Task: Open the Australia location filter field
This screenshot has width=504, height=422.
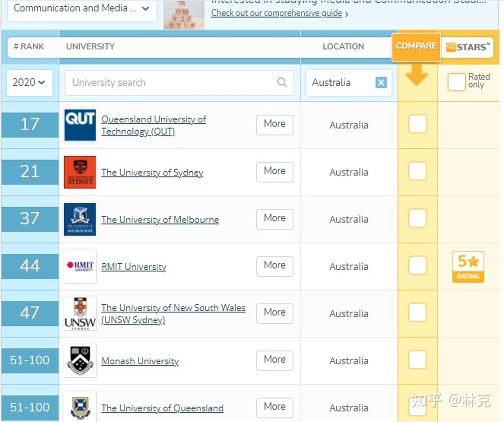Action: coord(348,83)
